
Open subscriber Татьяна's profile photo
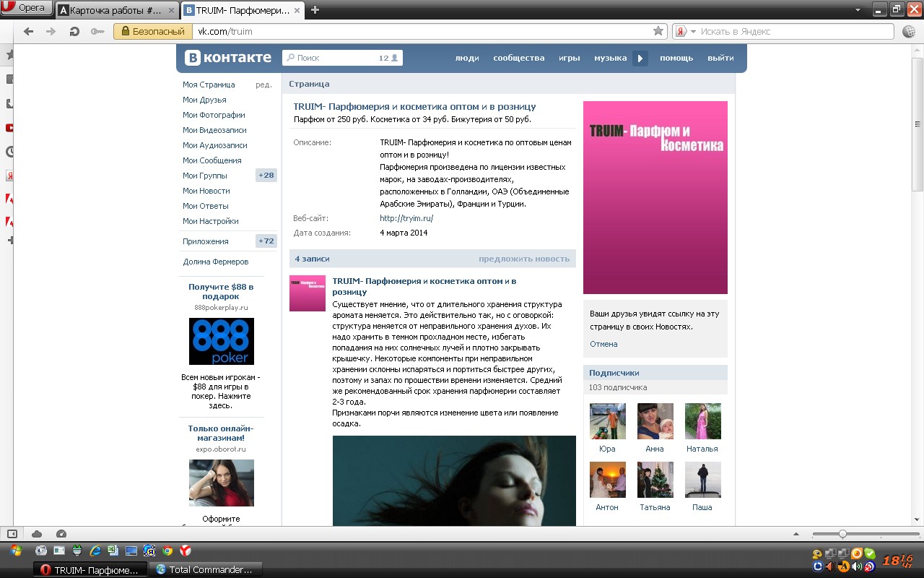(x=655, y=480)
